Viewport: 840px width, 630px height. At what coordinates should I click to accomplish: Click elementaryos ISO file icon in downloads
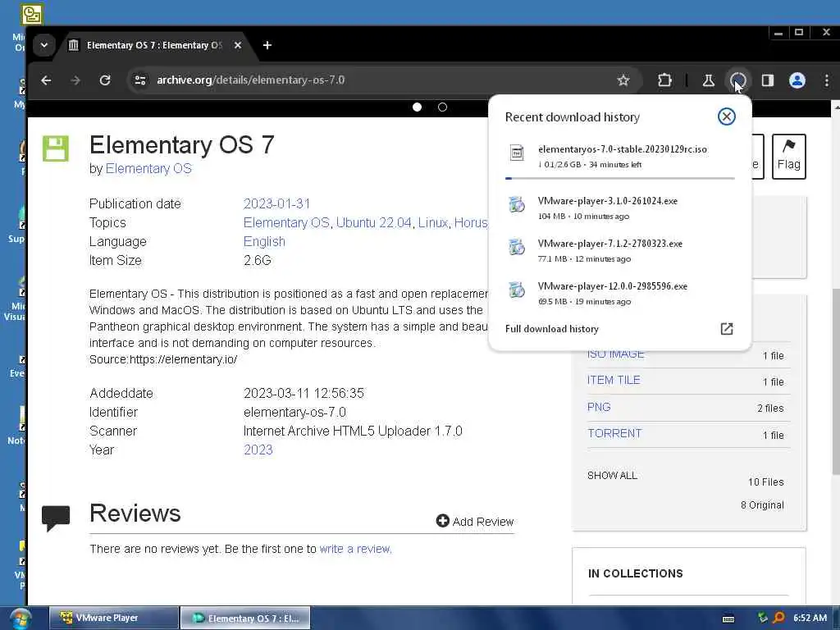click(517, 153)
